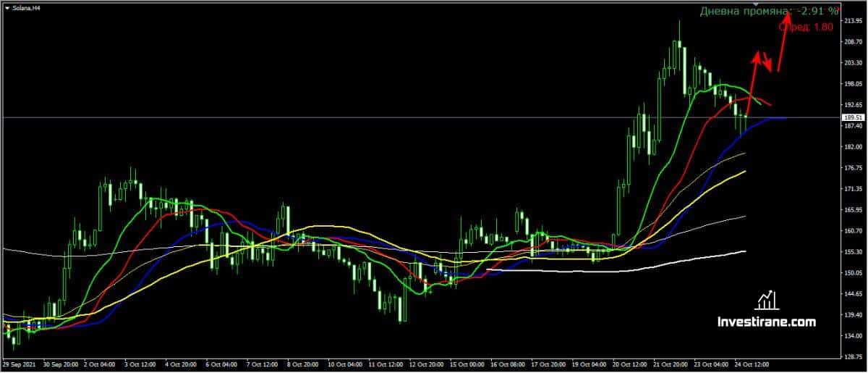Select the first red upward arrow from price
Viewport: 868px width, 373px height.
pos(752,83)
